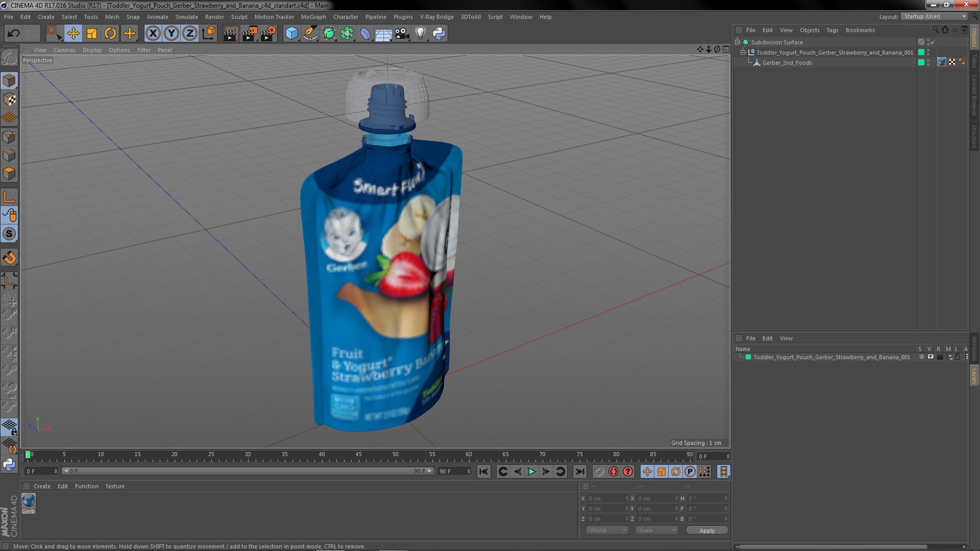Open the World coordinate dropdown
This screenshot has width=980, height=551.
point(607,530)
